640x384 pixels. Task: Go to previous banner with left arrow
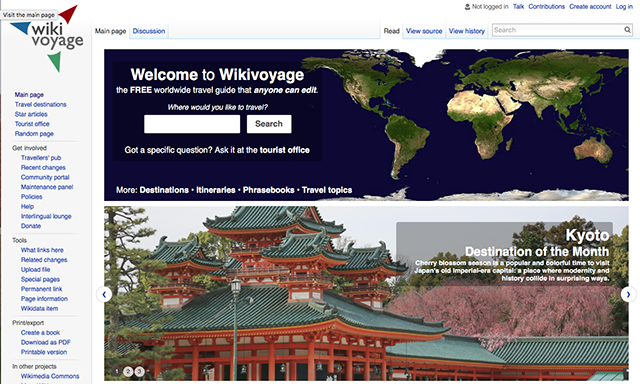(104, 294)
